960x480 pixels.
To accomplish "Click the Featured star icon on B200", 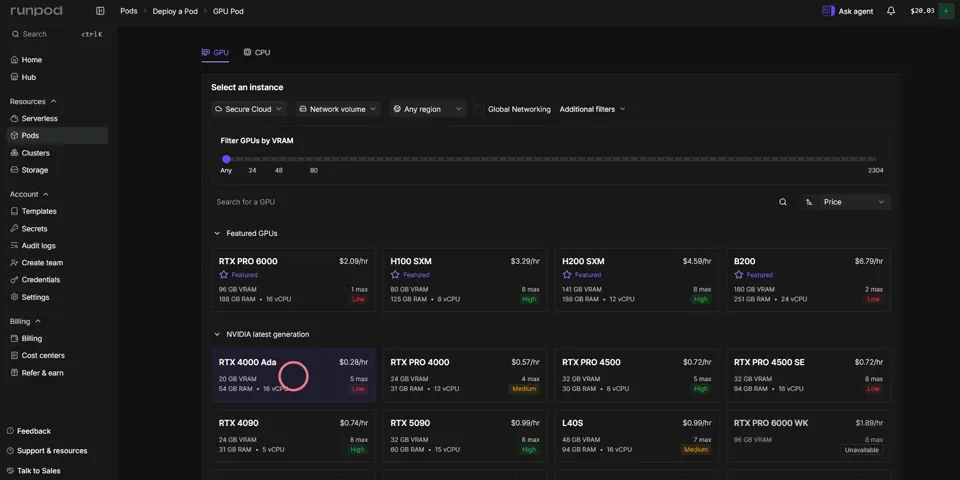I will [x=738, y=275].
